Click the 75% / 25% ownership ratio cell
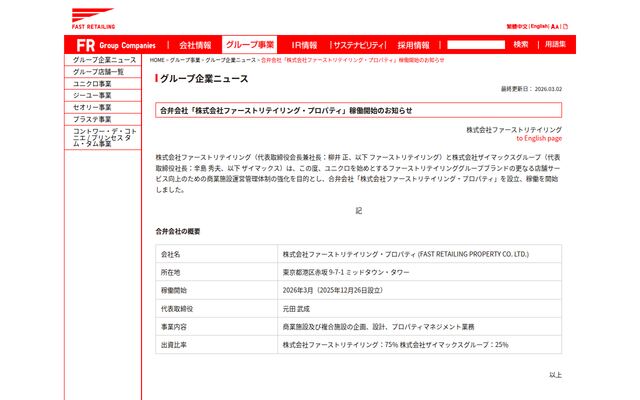The width and height of the screenshot is (640, 400). tap(420, 345)
